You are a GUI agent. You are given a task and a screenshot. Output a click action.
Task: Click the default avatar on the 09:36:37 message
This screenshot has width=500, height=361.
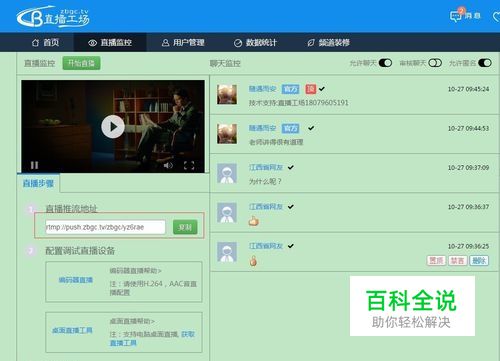[227, 212]
